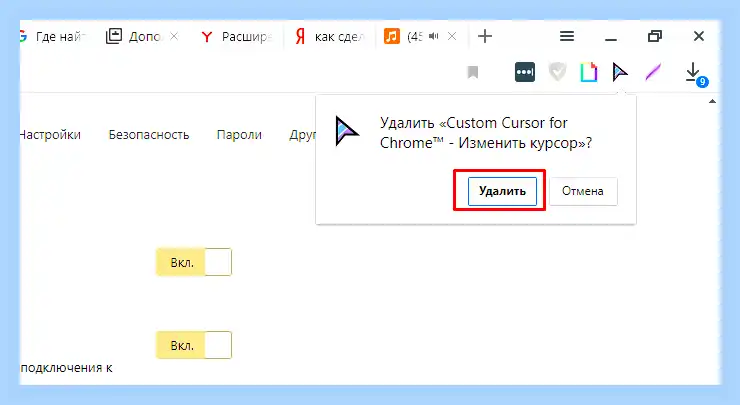This screenshot has height=405, width=740.
Task: Click the bookmark flag icon
Action: (x=473, y=72)
